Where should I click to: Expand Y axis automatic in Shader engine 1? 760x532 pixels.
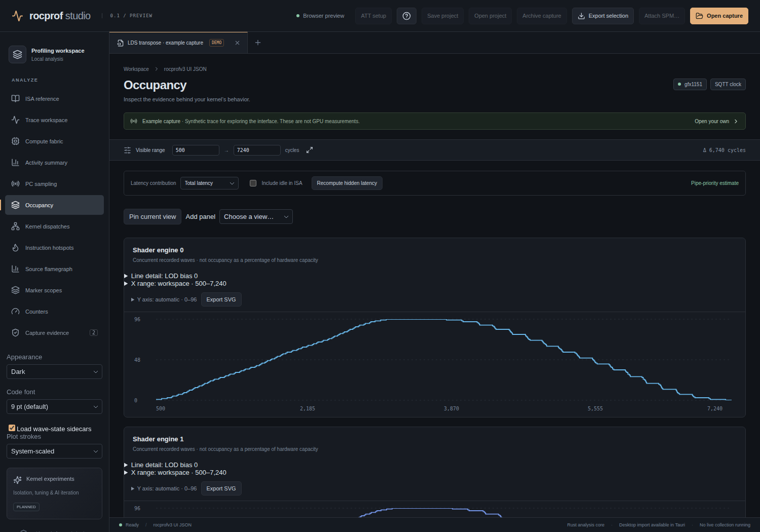point(164,488)
